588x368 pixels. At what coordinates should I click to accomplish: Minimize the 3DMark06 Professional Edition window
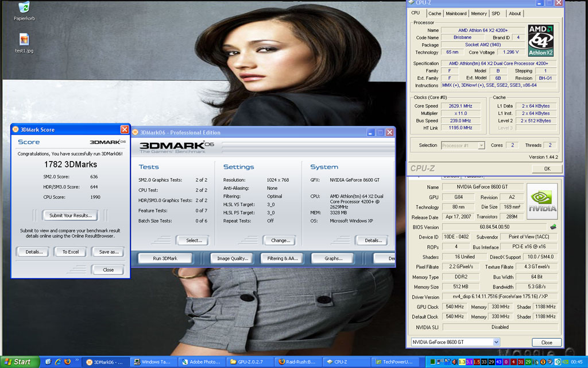click(x=370, y=133)
